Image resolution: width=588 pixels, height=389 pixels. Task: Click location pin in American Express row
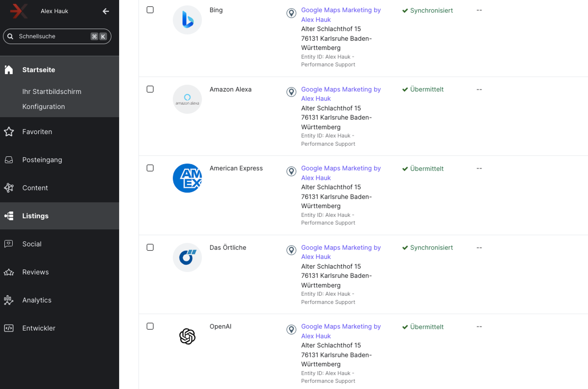point(291,171)
